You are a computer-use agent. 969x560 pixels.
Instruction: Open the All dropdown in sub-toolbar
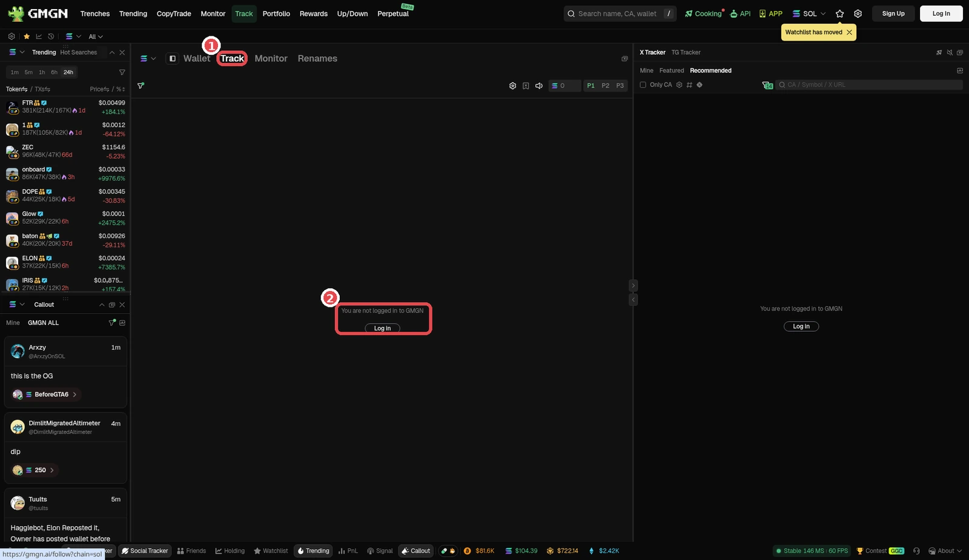96,36
